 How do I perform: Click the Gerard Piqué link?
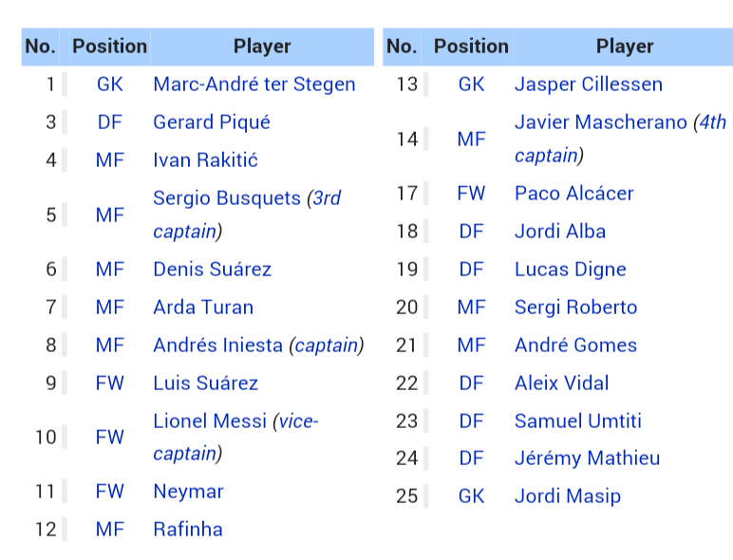[212, 122]
